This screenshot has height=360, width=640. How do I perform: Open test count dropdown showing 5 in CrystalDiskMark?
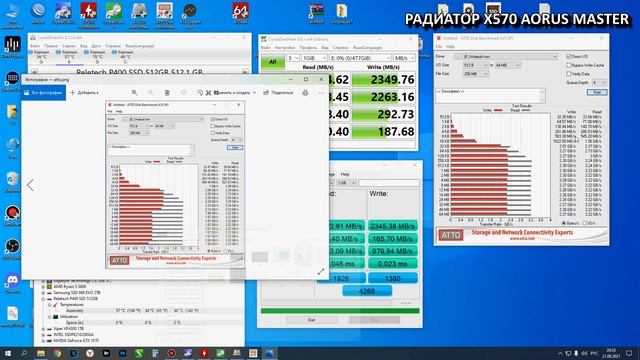(x=293, y=58)
